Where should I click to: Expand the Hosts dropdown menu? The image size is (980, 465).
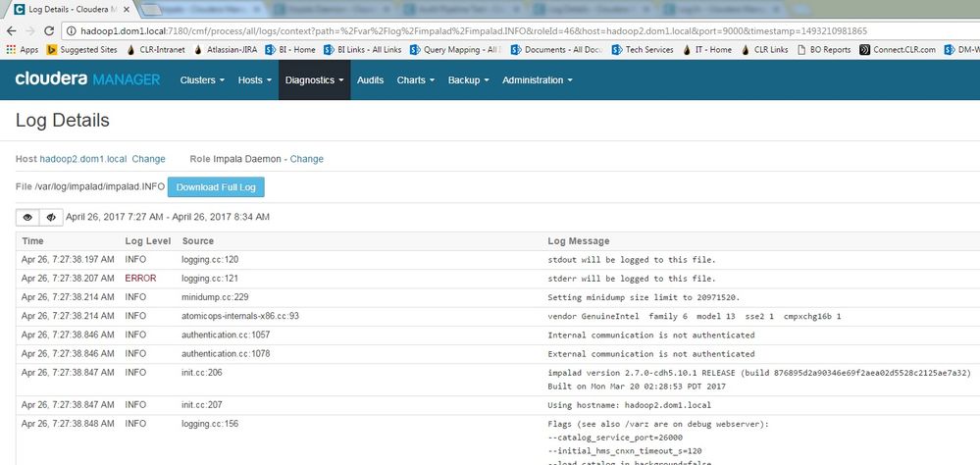click(254, 80)
